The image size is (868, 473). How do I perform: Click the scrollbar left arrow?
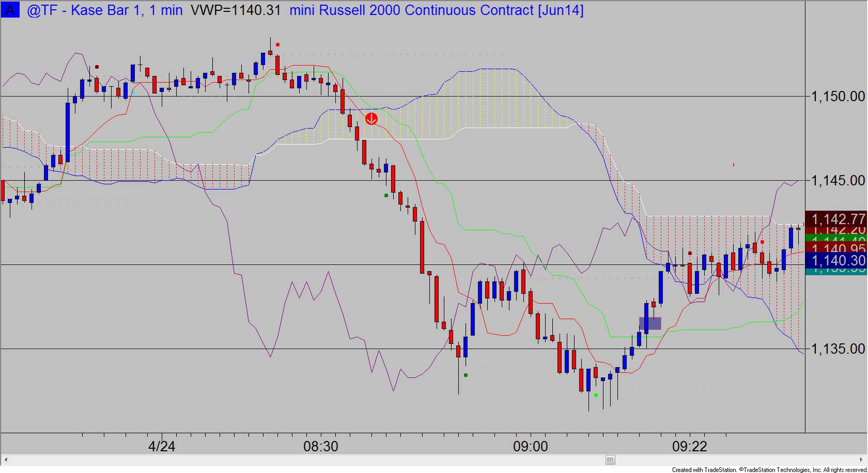pos(6,460)
